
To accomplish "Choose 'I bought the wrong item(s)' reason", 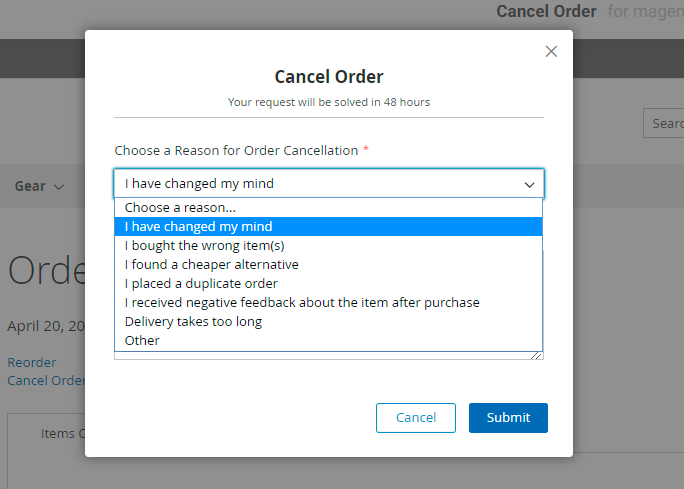I will [205, 246].
